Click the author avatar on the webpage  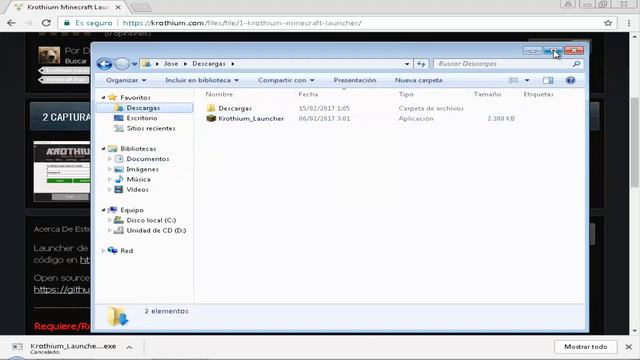(x=49, y=55)
